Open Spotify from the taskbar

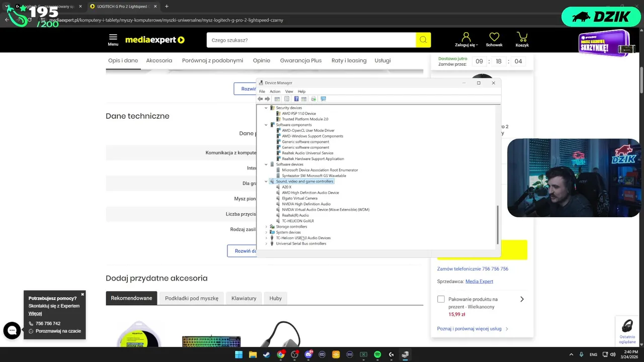click(377, 354)
